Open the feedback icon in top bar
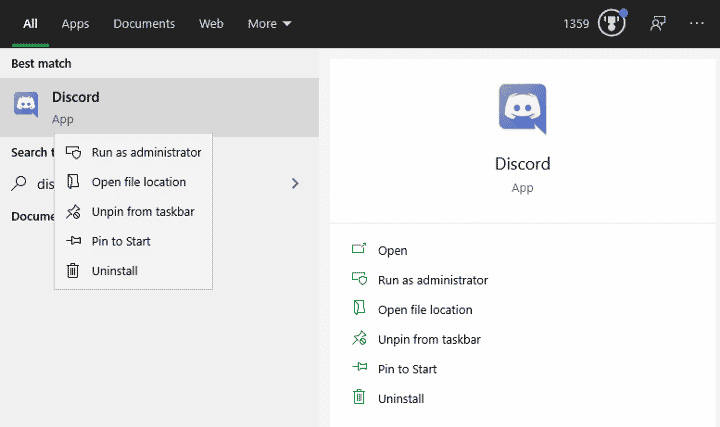 click(657, 23)
